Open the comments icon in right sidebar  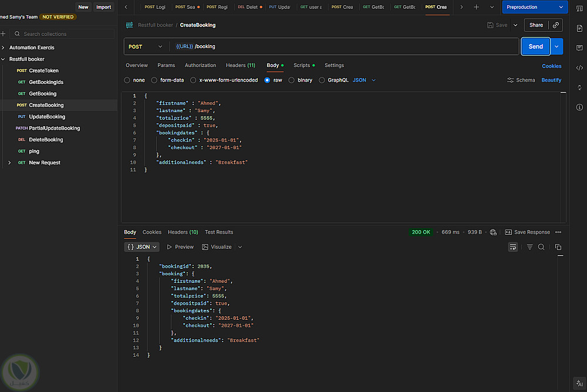(579, 48)
